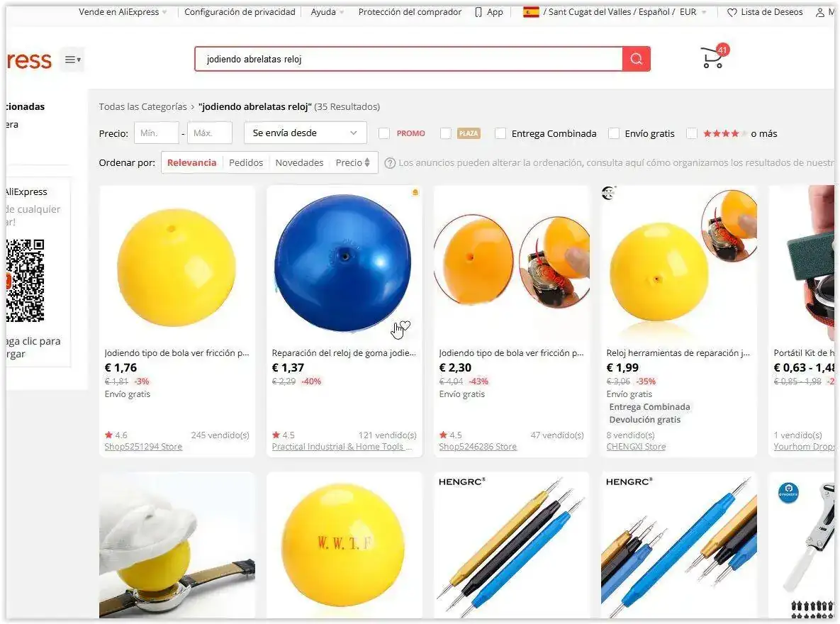Image resolution: width=840 pixels, height=624 pixels.
Task: Sort results by Novedades
Action: (299, 162)
